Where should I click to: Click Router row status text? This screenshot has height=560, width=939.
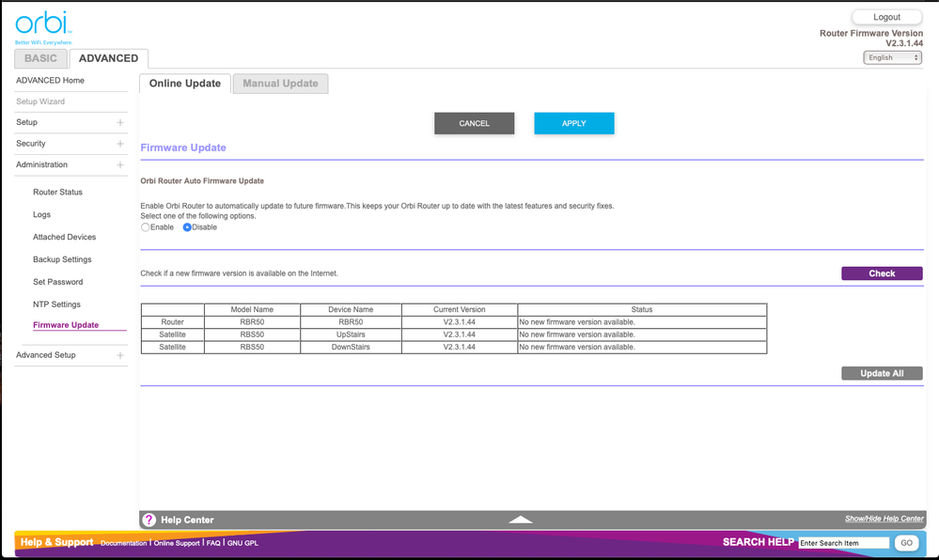click(x=577, y=322)
